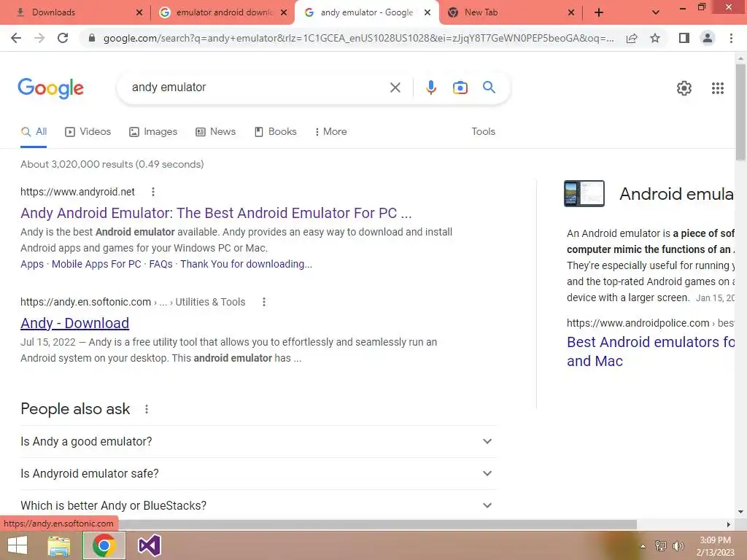Screen dimensions: 747x560
Task: Go to the Google logo homepage
Action: [x=51, y=88]
